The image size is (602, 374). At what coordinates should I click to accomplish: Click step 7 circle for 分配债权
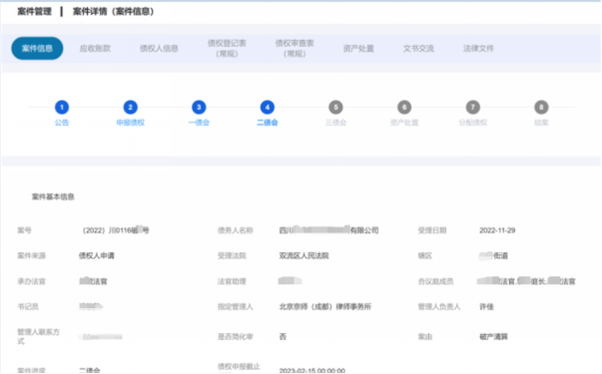point(473,107)
